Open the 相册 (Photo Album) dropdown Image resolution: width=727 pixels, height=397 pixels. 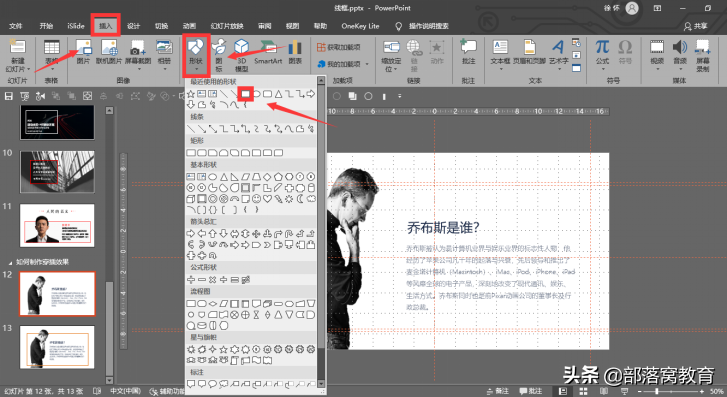point(164,55)
